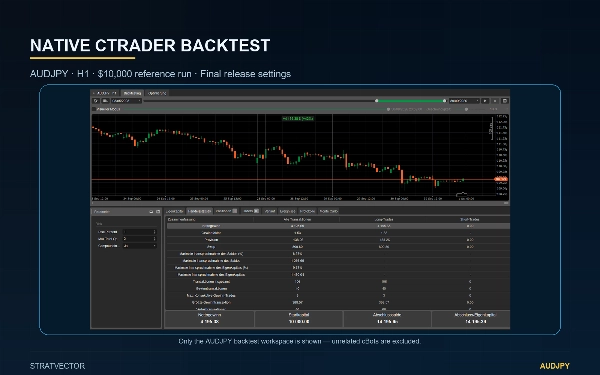Click the stop button next to play
The width and height of the screenshot is (600, 375).
[495, 101]
